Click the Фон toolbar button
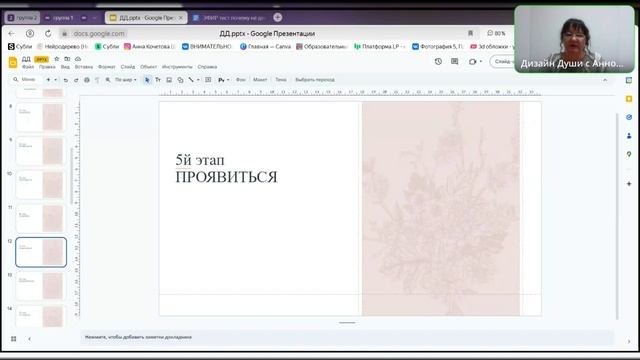 coord(241,80)
